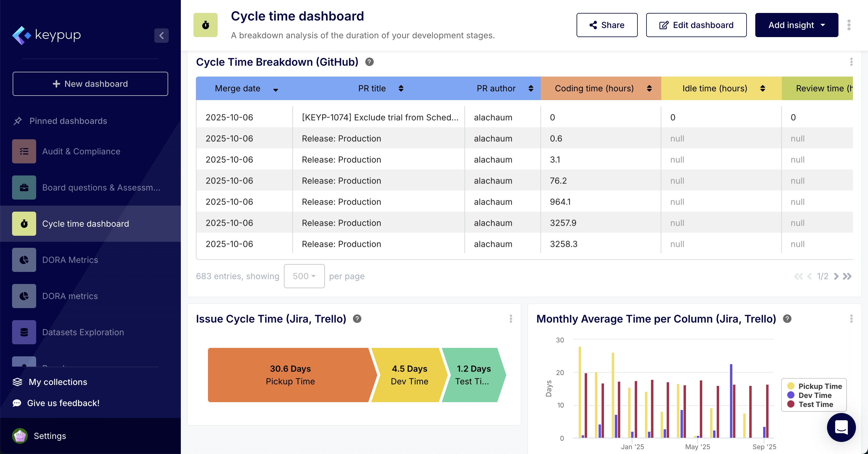Click New dashboard button in sidebar
Viewport: 868px width, 454px height.
(x=90, y=84)
